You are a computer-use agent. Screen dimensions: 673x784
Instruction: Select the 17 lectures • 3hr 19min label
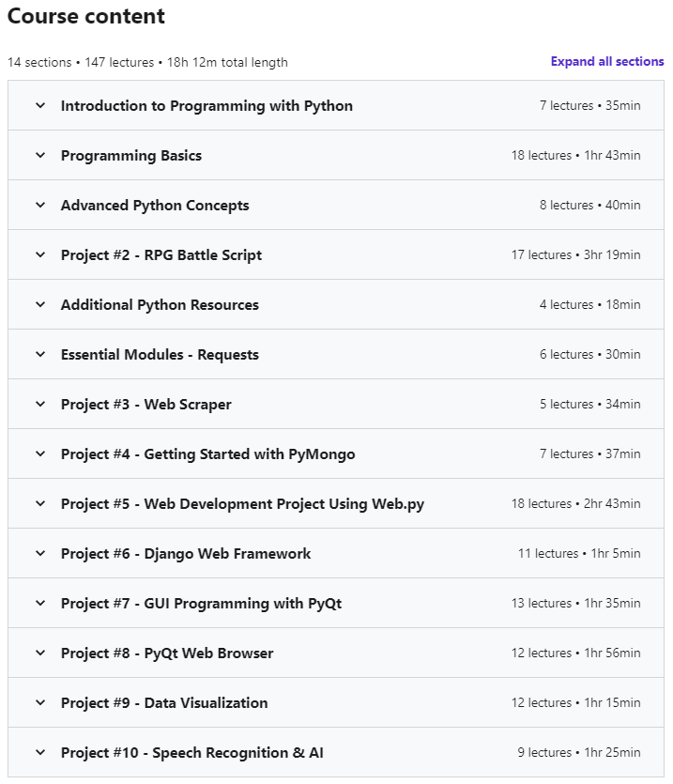[x=575, y=255]
